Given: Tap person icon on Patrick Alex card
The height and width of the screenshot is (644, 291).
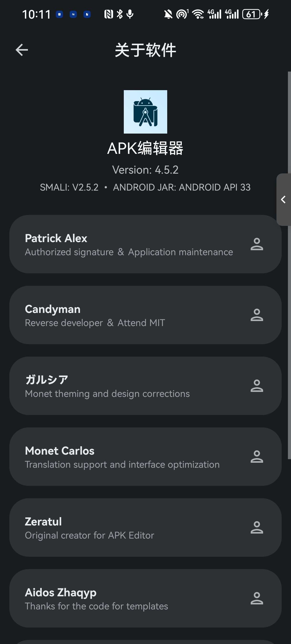Looking at the screenshot, I should click(x=257, y=244).
